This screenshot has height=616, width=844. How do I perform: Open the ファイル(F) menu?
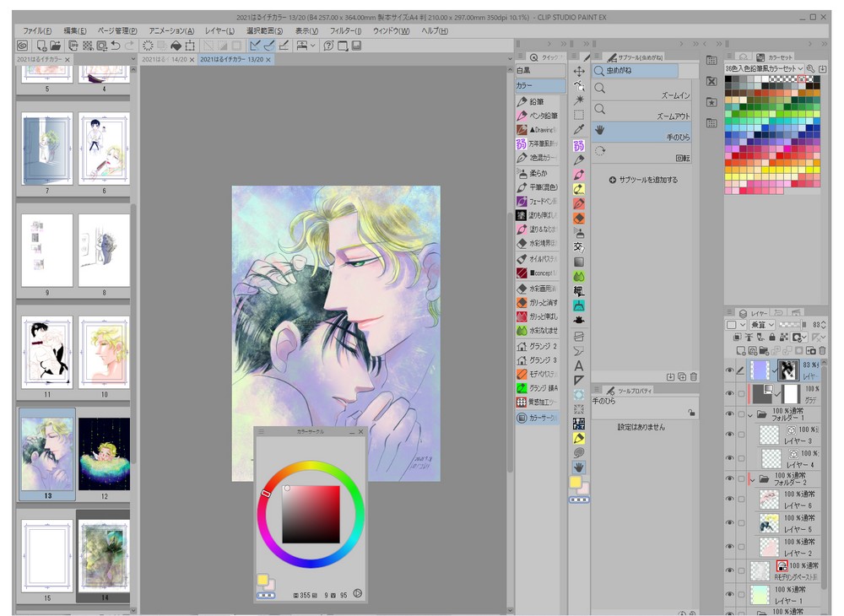point(37,30)
